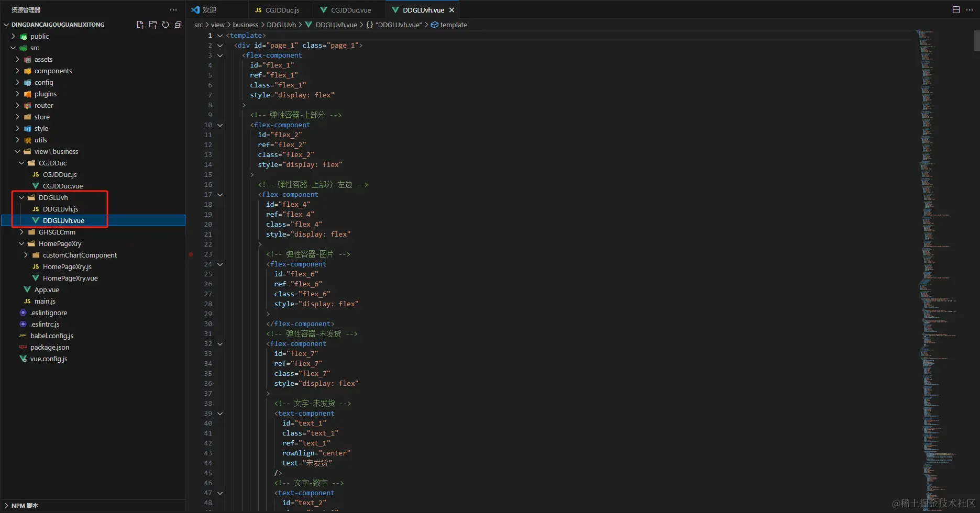Viewport: 980px width, 513px height.
Task: Fold the page_1 div at line 2
Action: click(x=220, y=46)
